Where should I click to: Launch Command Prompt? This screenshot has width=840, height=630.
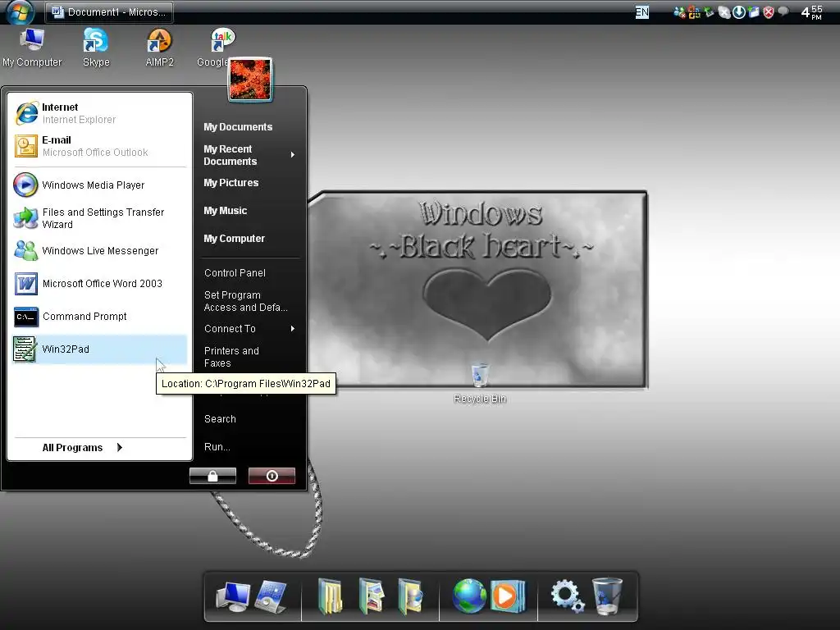click(99, 316)
